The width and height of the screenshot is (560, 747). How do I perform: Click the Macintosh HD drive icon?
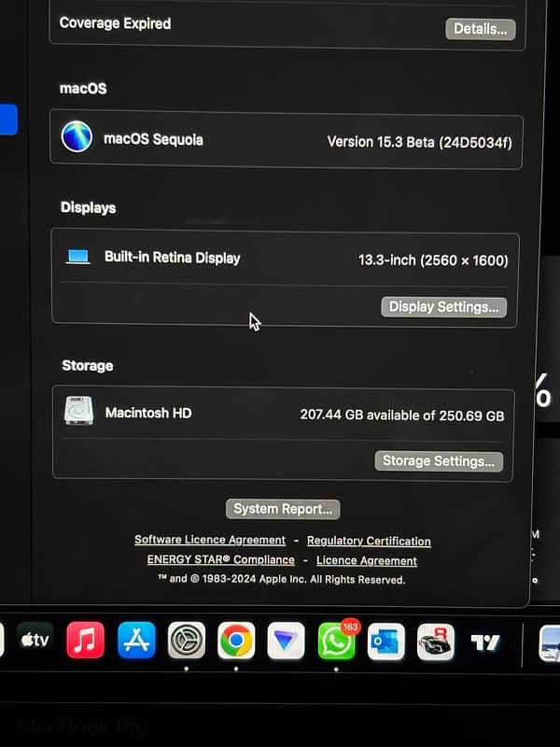78,412
